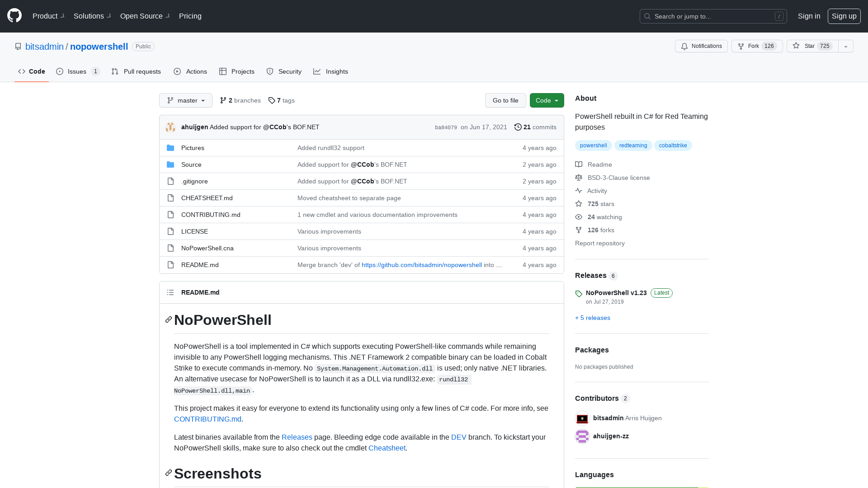Open commit hash ba84079
868x488 pixels.
tap(446, 127)
